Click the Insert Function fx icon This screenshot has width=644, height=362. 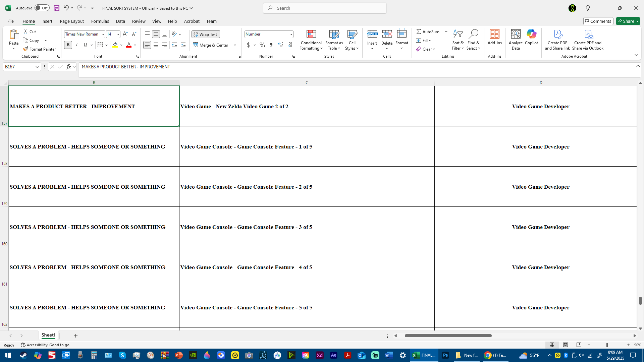click(68, 67)
